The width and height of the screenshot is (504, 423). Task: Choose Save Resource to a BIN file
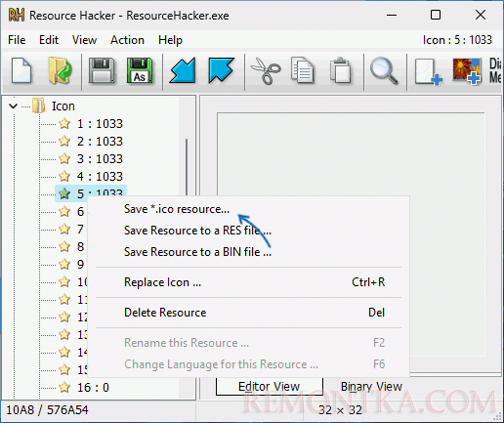tap(248, 252)
